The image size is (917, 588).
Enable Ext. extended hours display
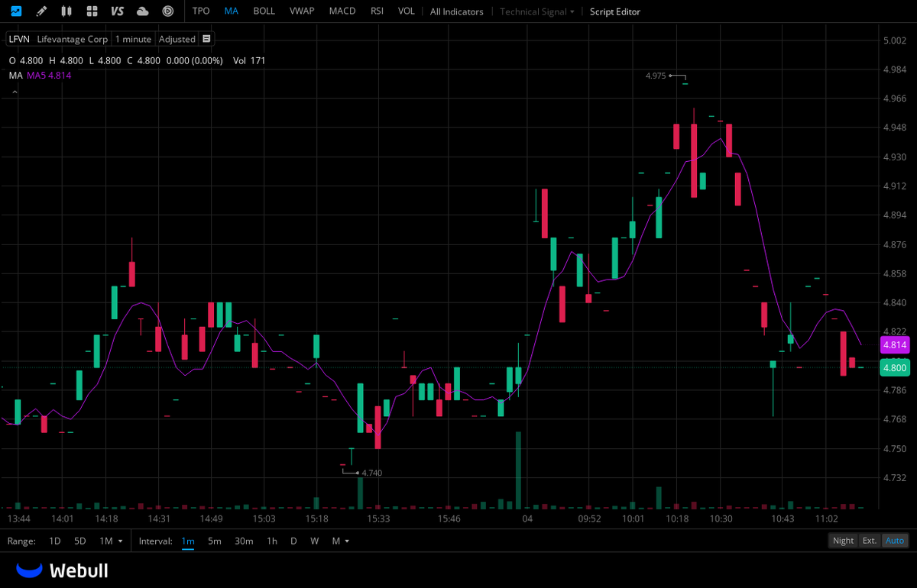click(x=870, y=541)
